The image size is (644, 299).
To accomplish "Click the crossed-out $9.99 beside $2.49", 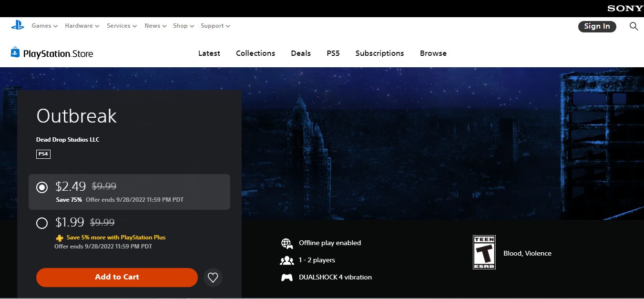I will (104, 186).
